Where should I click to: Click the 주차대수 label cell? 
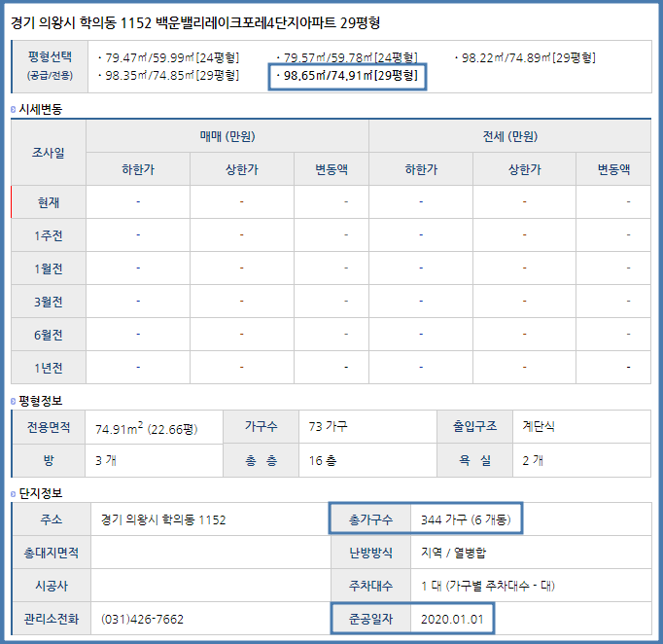pyautogui.click(x=370, y=586)
